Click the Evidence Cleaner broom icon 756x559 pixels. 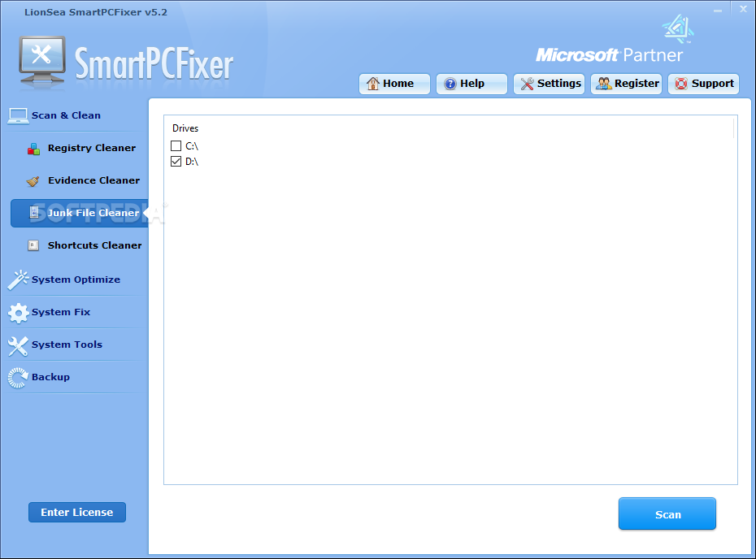point(33,181)
